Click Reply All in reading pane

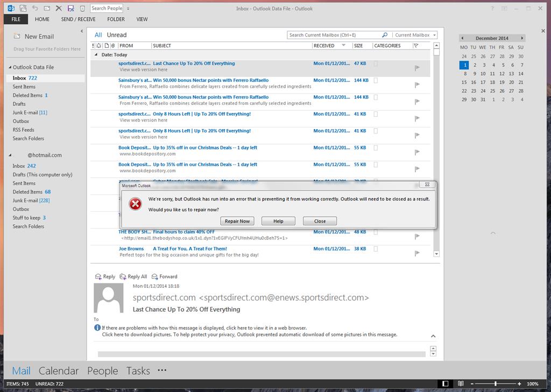[x=133, y=277]
